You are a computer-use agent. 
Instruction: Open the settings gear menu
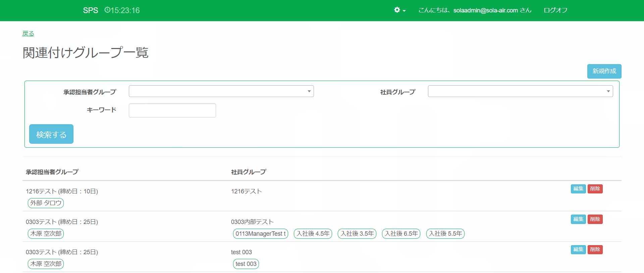399,10
